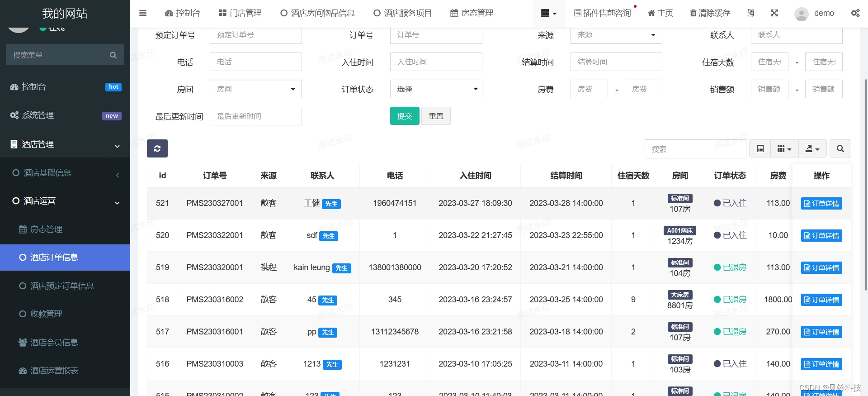
Task: Open 订单详情 for order PMS230322001
Action: [x=821, y=236]
